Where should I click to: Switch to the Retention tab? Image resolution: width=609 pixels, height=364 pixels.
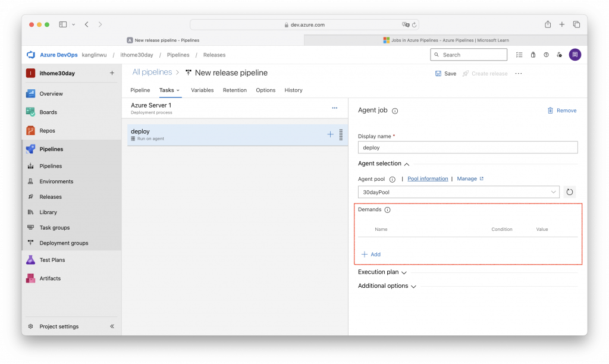pyautogui.click(x=234, y=90)
